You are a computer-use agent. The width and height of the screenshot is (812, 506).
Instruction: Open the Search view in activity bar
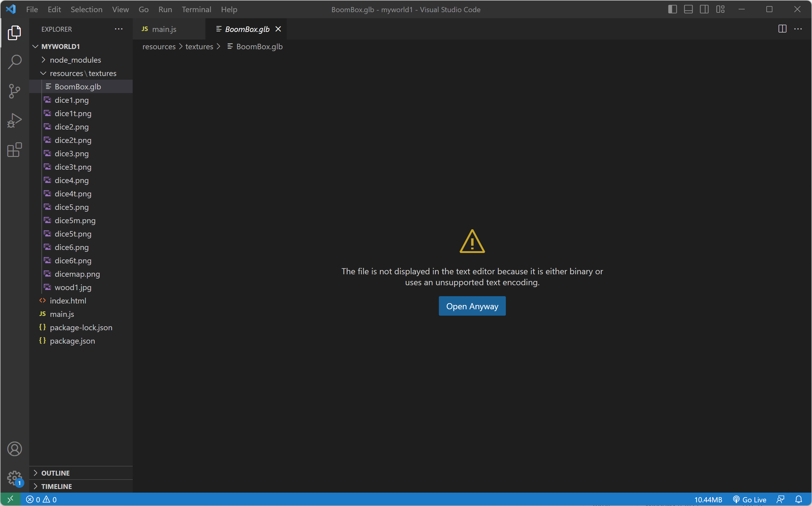(x=14, y=62)
